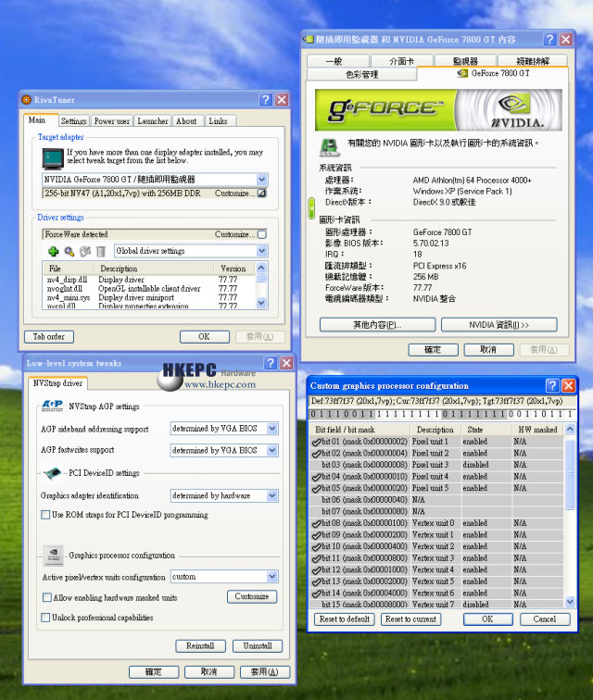Click scroll down arrow in bit field list
This screenshot has width=593, height=700.
pyautogui.click(x=570, y=602)
